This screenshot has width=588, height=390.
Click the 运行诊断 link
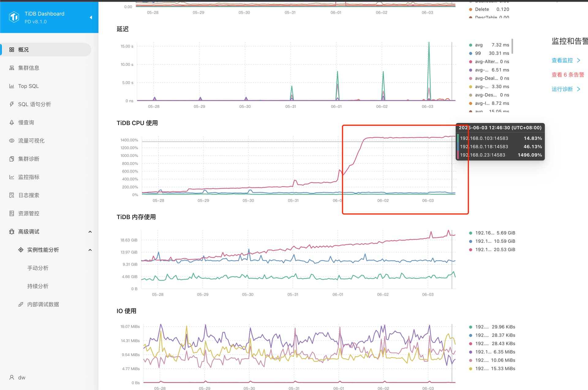[562, 89]
